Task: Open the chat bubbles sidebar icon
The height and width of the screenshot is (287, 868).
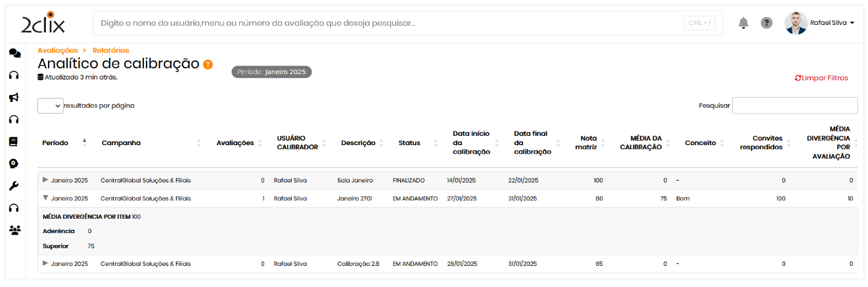Action: (x=14, y=53)
